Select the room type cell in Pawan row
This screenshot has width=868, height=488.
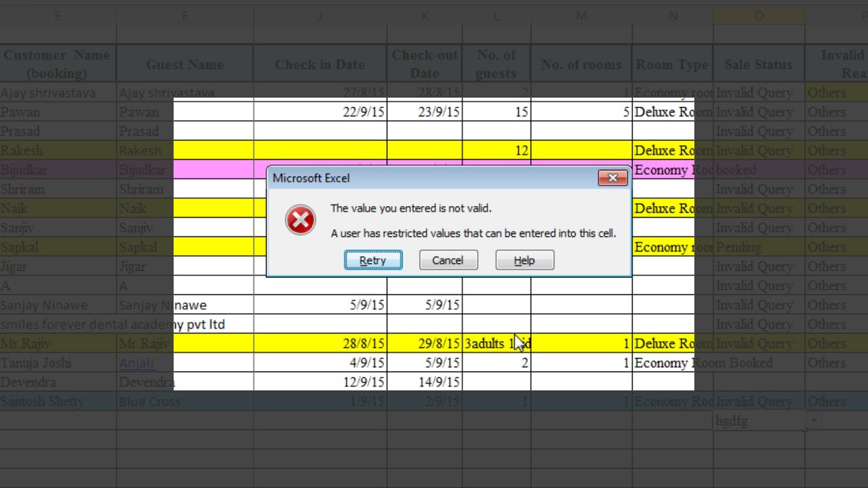(x=673, y=112)
